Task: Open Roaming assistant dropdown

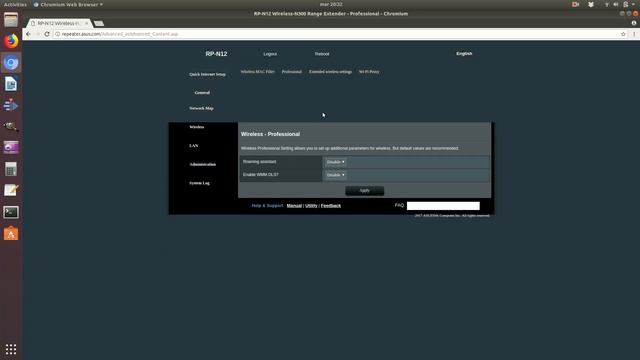Action: pos(336,162)
